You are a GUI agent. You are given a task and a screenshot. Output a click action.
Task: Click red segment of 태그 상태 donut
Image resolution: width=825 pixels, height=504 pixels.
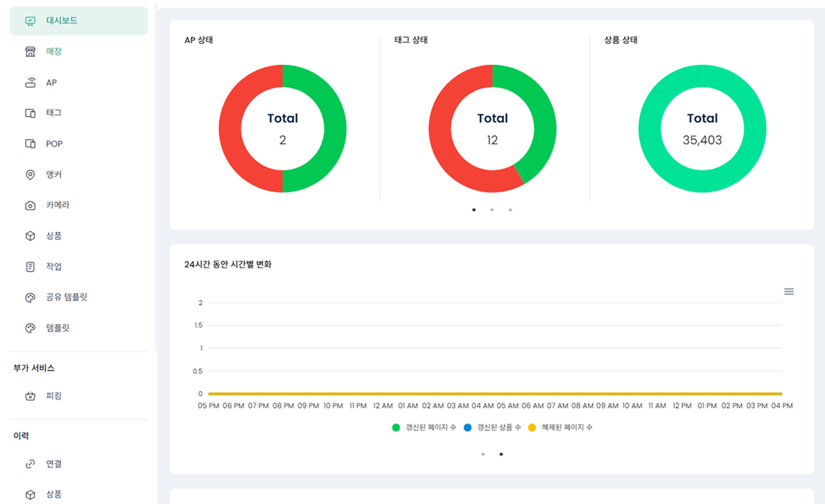point(442,143)
